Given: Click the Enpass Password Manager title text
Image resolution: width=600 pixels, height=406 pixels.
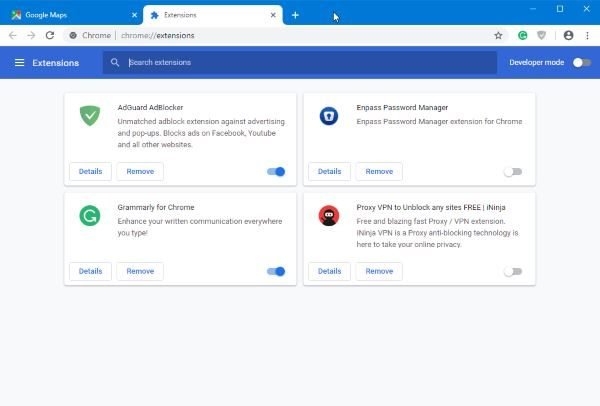Looking at the screenshot, I should click(402, 108).
